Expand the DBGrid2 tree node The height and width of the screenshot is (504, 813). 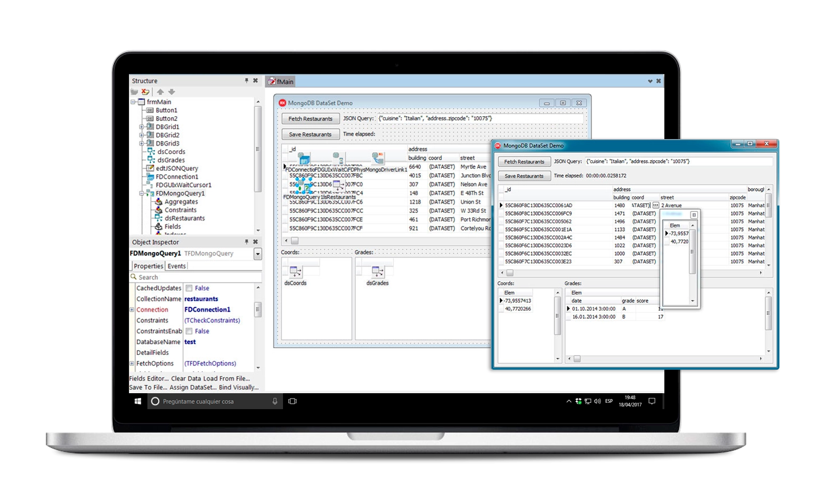pos(142,135)
